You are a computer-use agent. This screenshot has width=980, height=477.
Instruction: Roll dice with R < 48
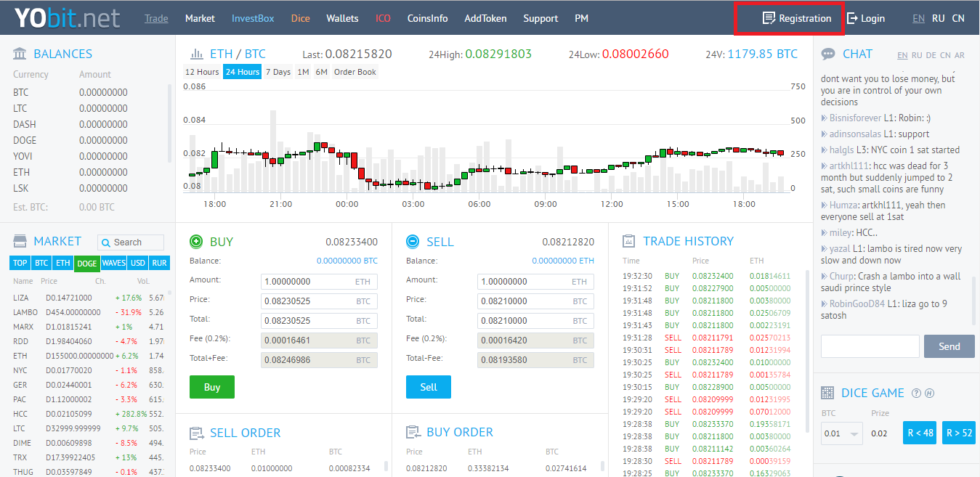[920, 433]
